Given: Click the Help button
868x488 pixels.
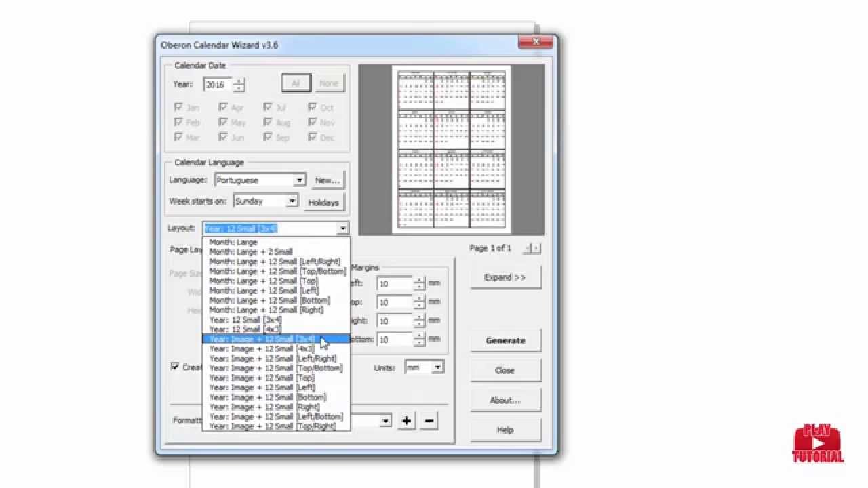Looking at the screenshot, I should click(505, 430).
